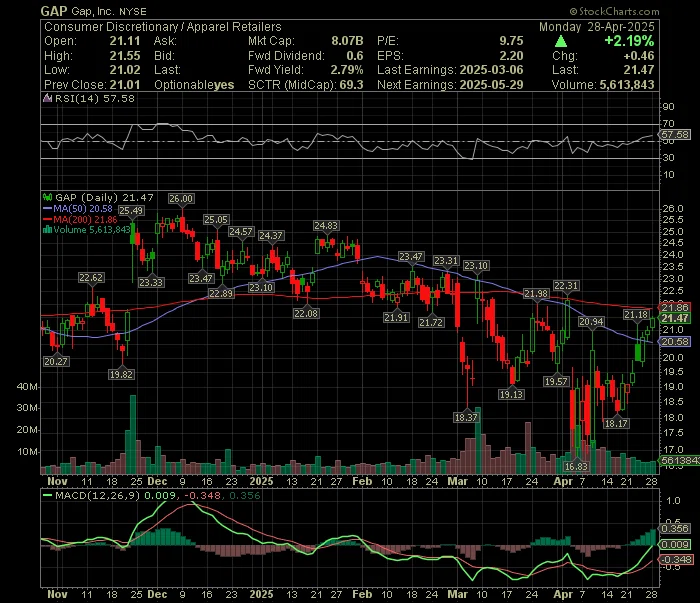Screen dimensions: 700x603
Task: Click the 20.27 low price label
Action: pos(56,362)
